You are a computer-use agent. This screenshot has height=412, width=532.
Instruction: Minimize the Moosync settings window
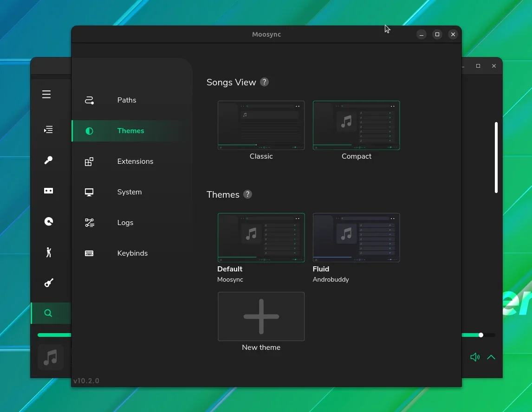pyautogui.click(x=422, y=34)
